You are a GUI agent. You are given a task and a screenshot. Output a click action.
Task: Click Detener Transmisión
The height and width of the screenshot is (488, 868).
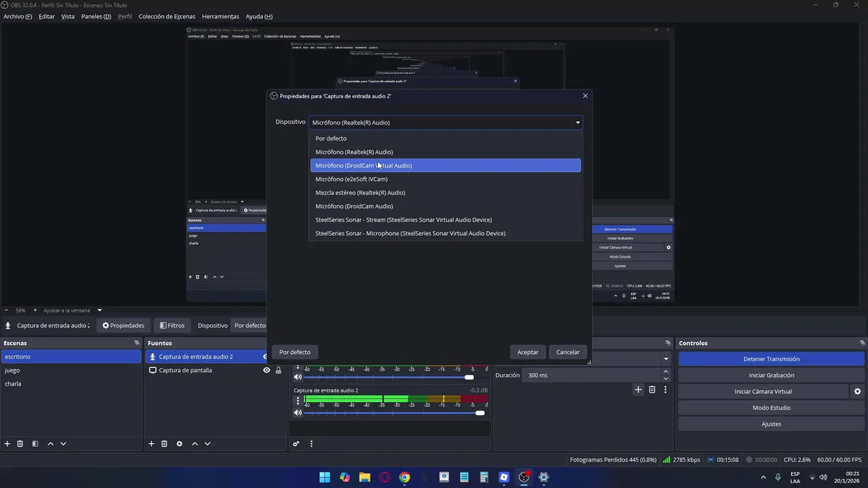point(772,359)
